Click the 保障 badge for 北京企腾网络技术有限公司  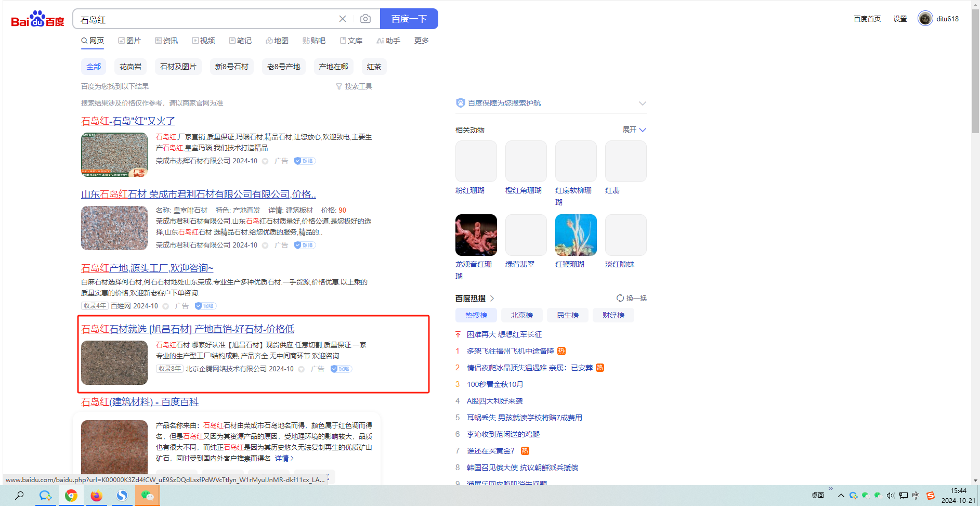tap(341, 369)
